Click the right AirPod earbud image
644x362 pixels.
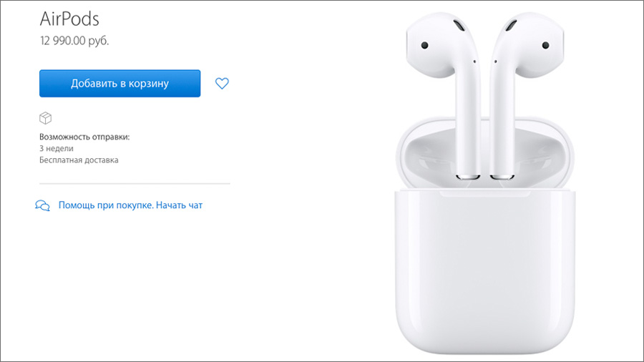[527, 94]
